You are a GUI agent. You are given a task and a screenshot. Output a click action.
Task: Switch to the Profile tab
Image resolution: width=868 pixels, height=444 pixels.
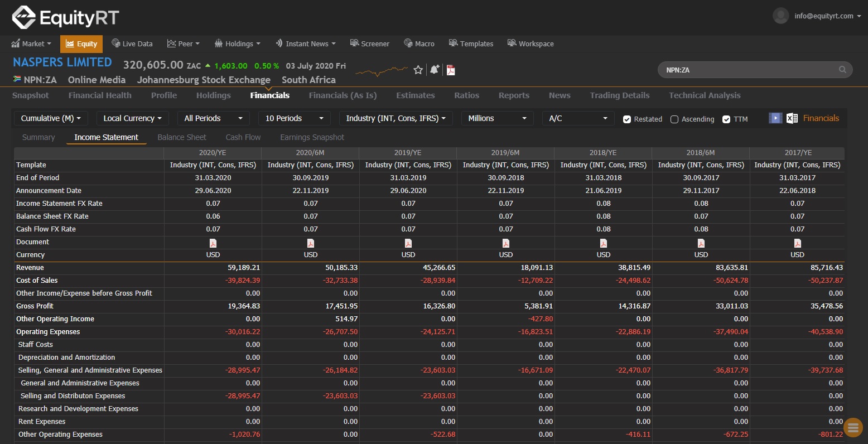(x=164, y=95)
